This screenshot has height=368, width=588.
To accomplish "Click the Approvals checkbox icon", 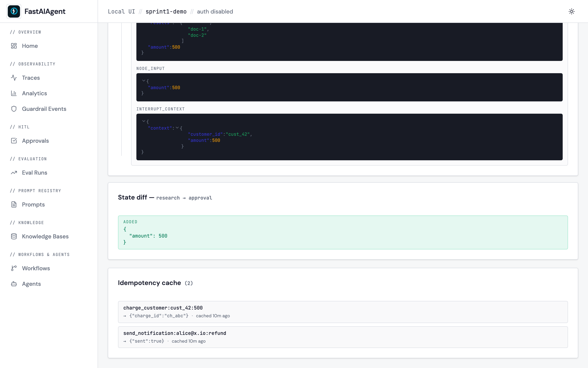I will (14, 141).
